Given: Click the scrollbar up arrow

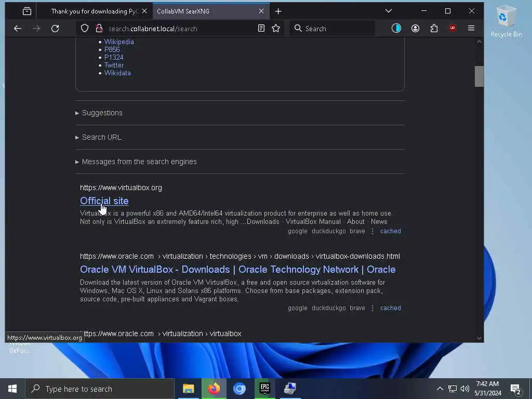Looking at the screenshot, I should 479,42.
